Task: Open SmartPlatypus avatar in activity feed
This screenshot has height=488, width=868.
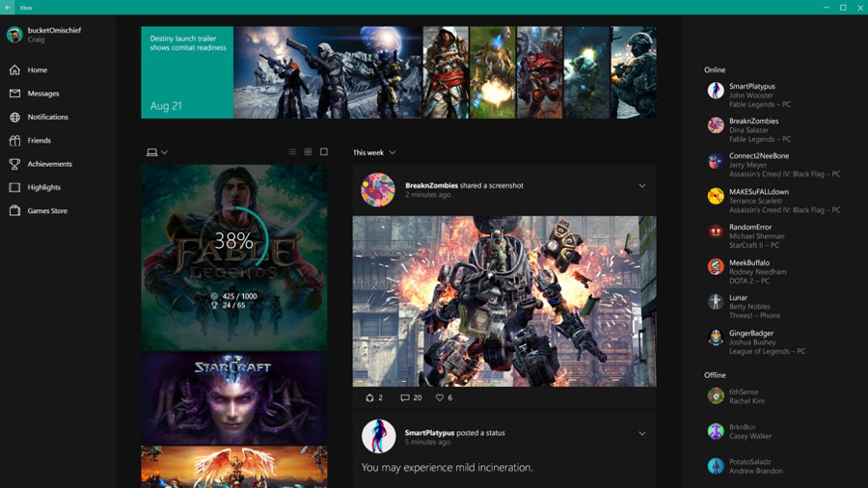Action: [379, 436]
